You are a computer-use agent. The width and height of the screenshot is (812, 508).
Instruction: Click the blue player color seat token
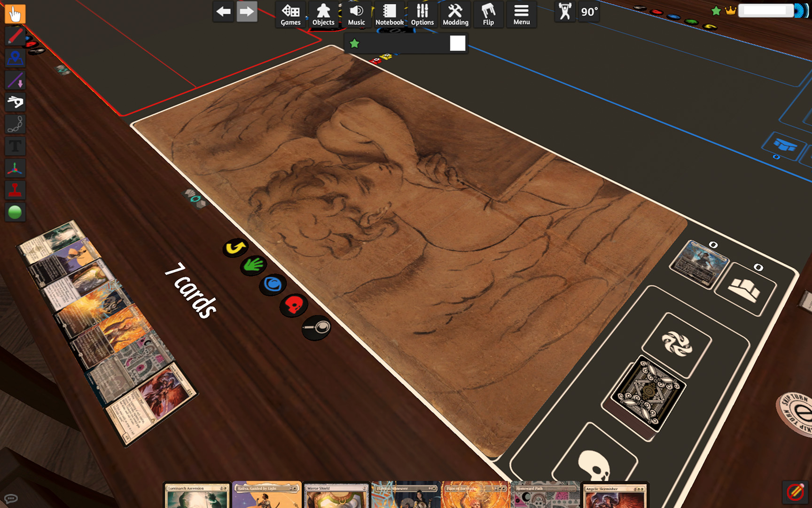coord(674,17)
